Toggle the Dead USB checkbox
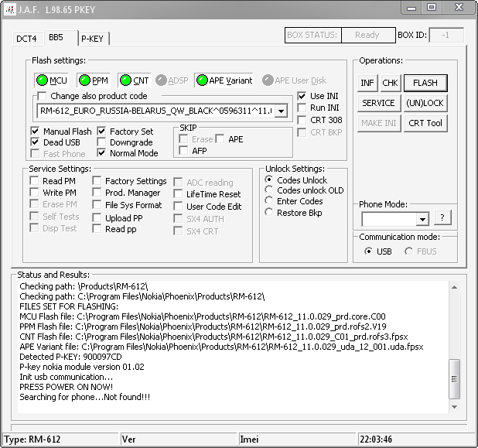Image resolution: width=478 pixels, height=448 pixels. pos(35,142)
